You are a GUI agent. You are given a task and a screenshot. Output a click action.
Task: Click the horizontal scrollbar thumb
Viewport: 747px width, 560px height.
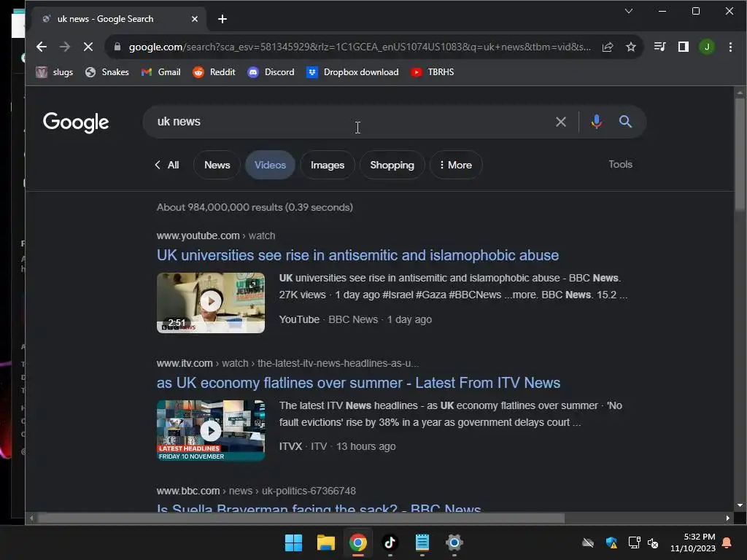tap(301, 518)
